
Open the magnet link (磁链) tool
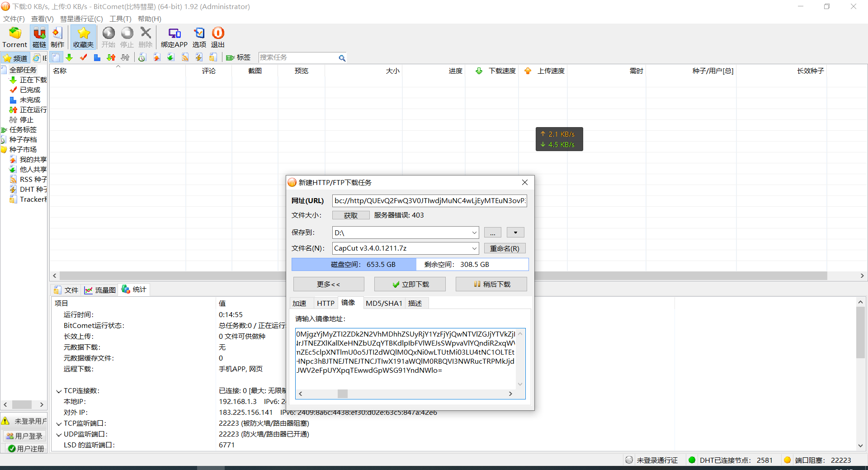[39, 37]
